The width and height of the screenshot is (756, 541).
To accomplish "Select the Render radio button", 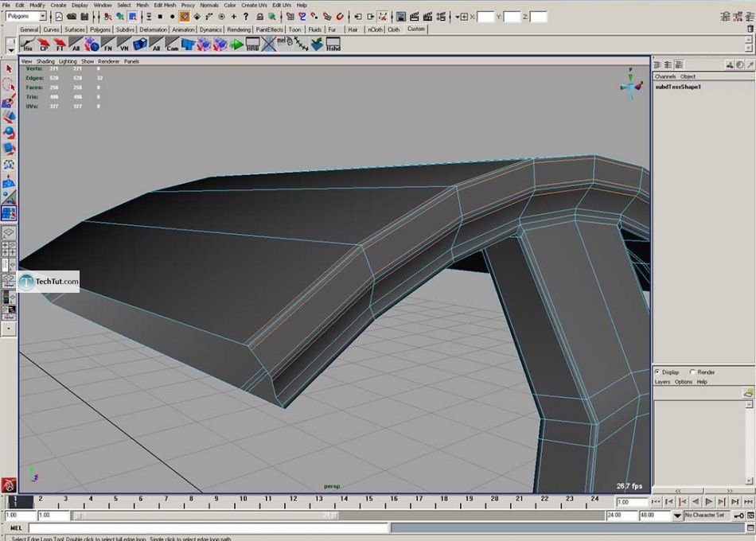I will tap(692, 372).
